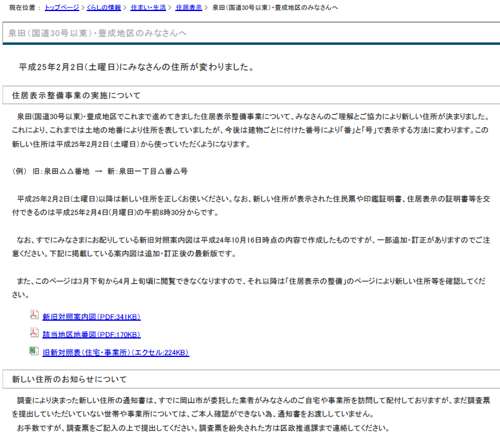Click the paragraph mentioning 3月下旬から4月上旬
This screenshot has width=500, height=443.
[248, 288]
